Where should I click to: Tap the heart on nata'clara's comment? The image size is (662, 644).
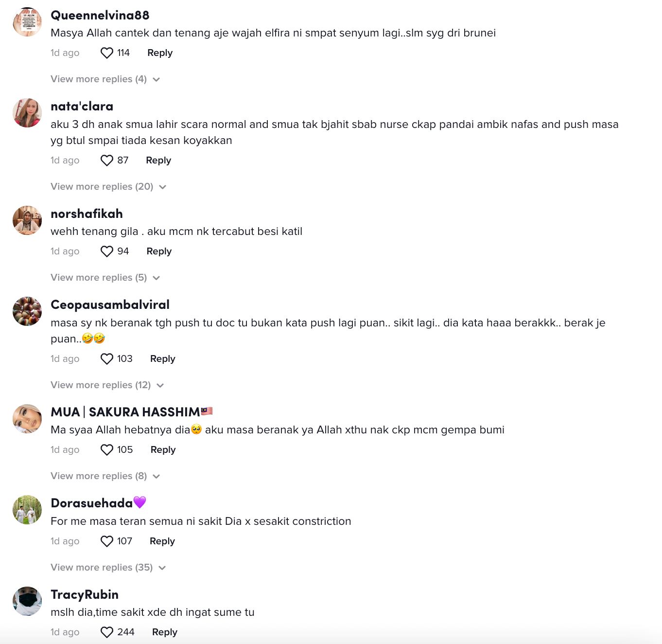(x=106, y=160)
